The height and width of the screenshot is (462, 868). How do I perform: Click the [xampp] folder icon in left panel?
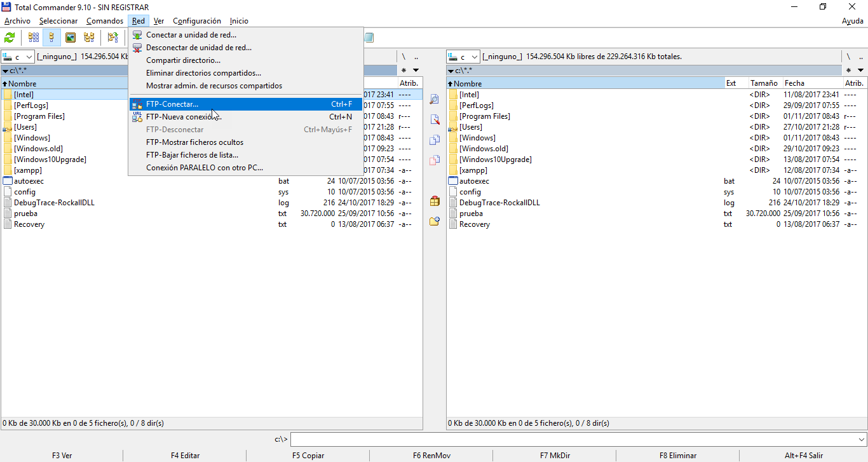(x=8, y=170)
